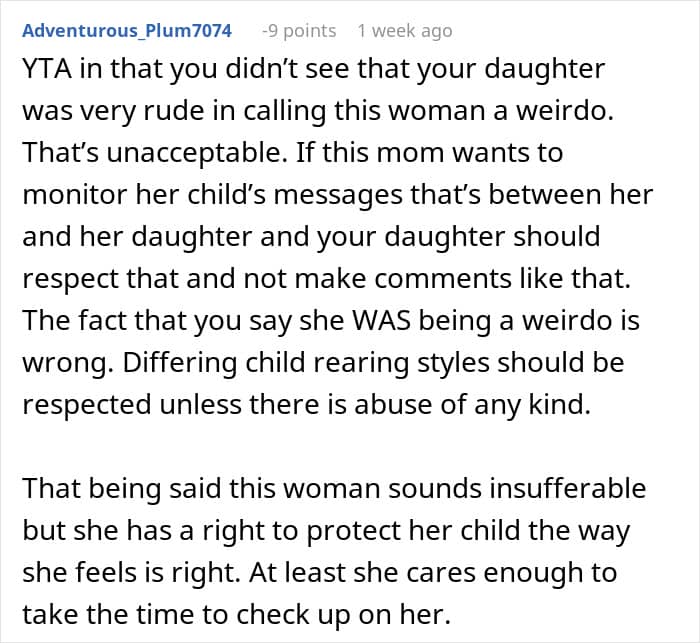The height and width of the screenshot is (643, 700).
Task: Click the "1 week ago" timestamp
Action: 404,31
